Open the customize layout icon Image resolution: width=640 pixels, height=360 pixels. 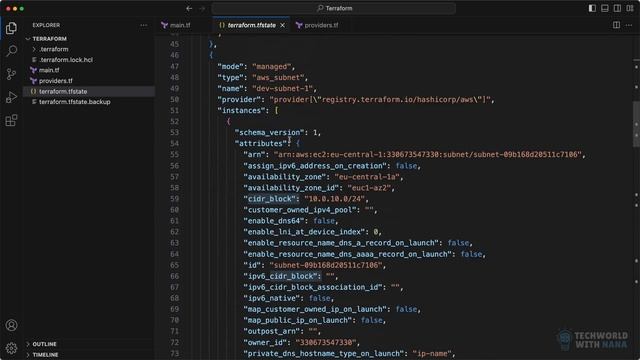[x=630, y=8]
